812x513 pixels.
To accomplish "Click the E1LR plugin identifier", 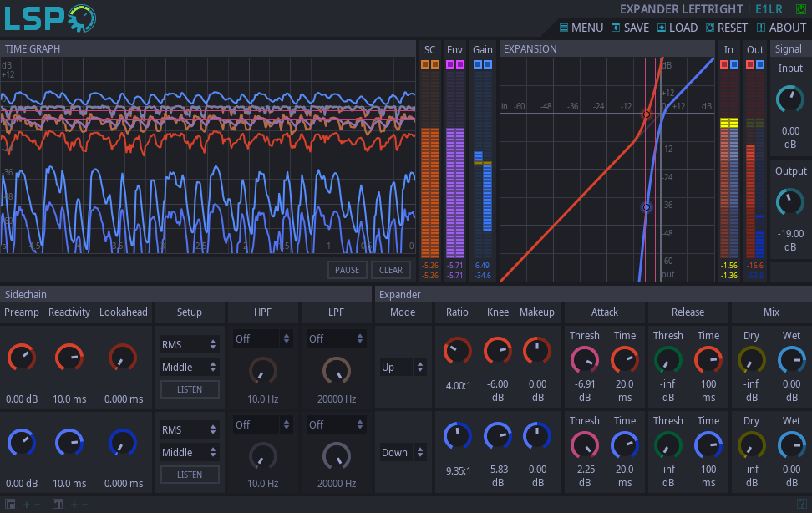I will coord(769,9).
